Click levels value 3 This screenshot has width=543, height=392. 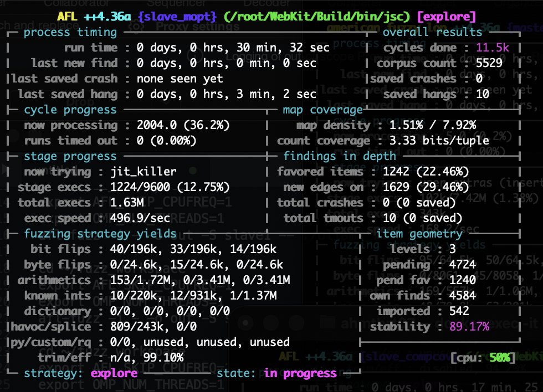452,249
